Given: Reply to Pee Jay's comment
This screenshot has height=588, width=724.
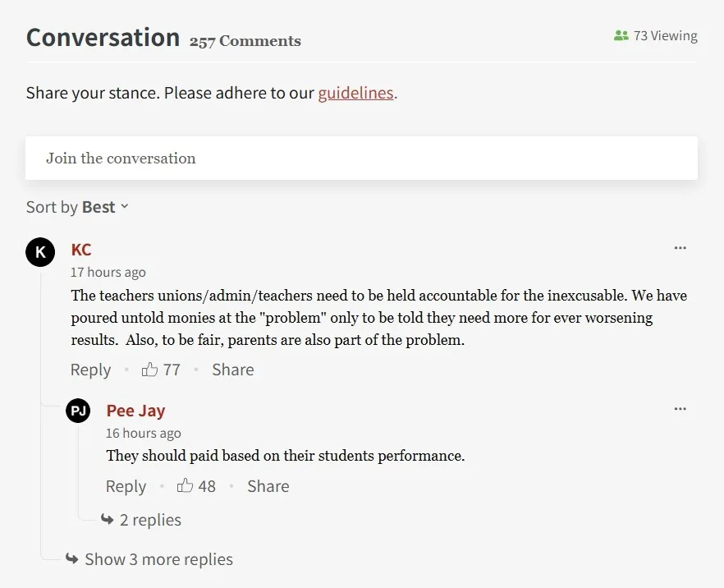Looking at the screenshot, I should pos(126,486).
